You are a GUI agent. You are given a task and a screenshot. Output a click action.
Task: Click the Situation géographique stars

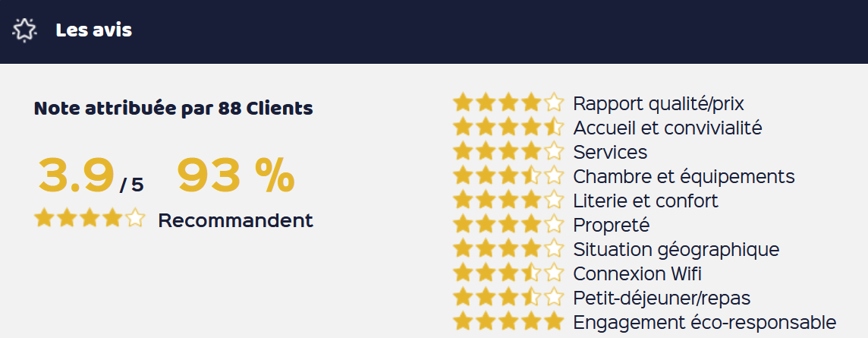coord(508,249)
